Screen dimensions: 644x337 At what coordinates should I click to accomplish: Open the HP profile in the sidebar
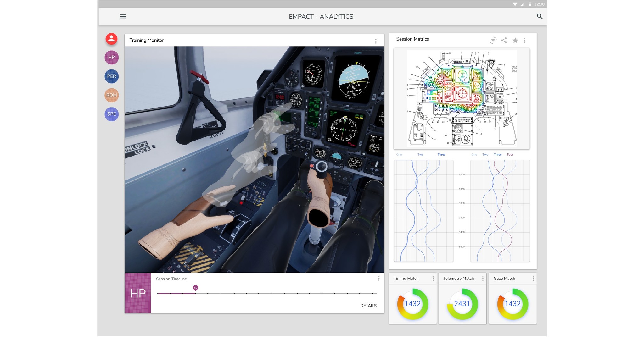tap(111, 58)
